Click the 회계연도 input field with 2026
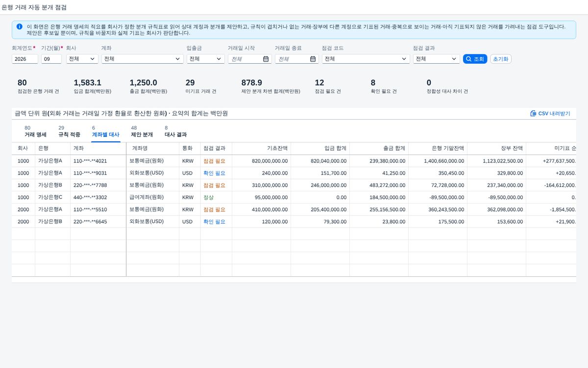Screen dimensions: 588x368 25,59
